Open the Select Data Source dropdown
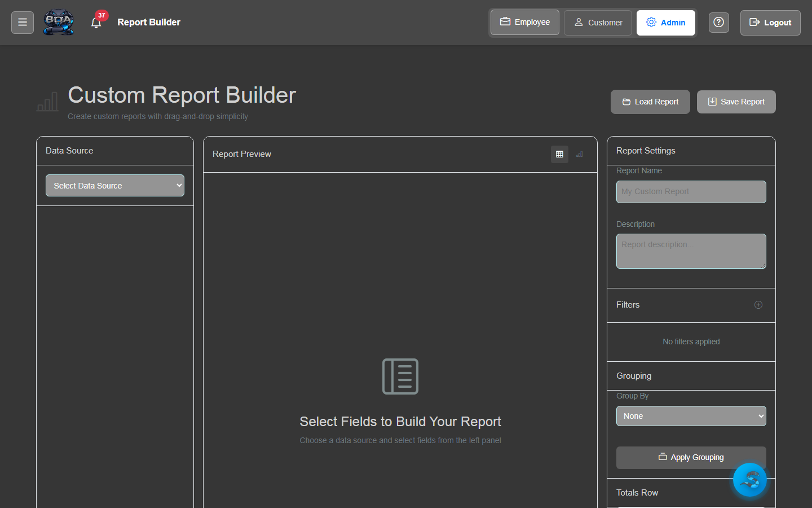812x508 pixels. (x=114, y=185)
